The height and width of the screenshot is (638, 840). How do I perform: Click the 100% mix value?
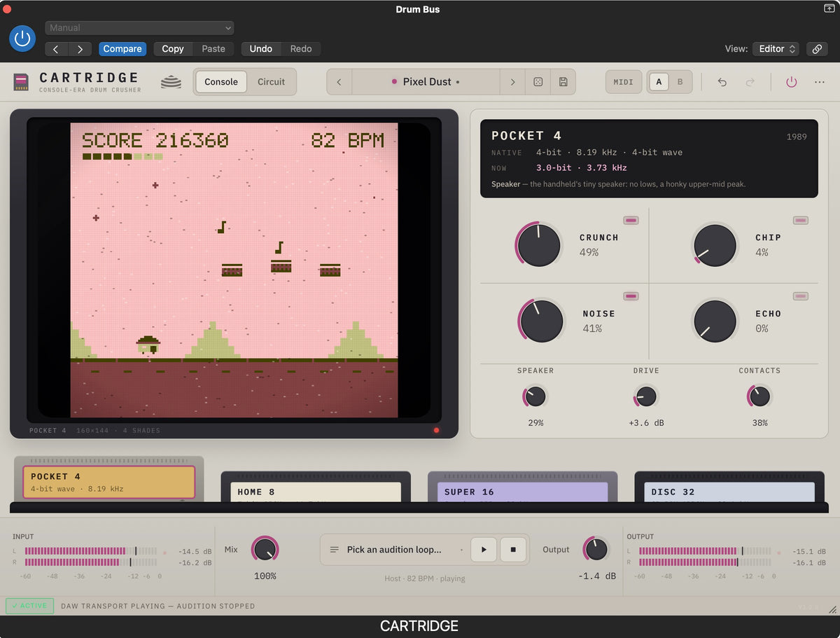(x=265, y=576)
